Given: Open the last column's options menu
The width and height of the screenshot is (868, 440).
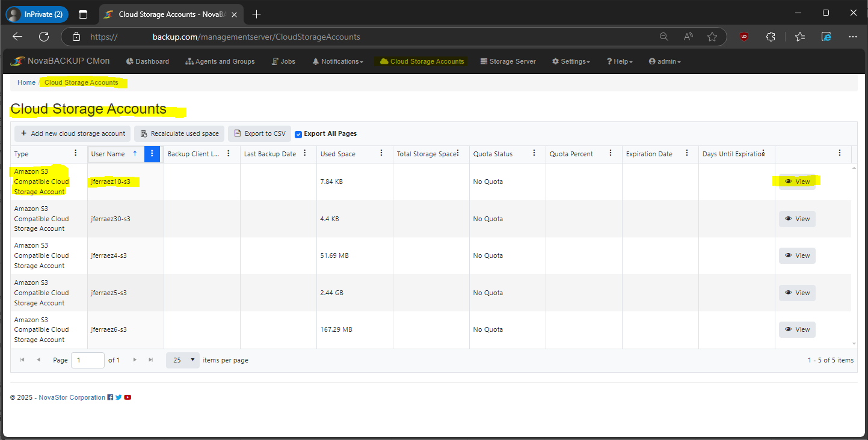Looking at the screenshot, I should 840,153.
